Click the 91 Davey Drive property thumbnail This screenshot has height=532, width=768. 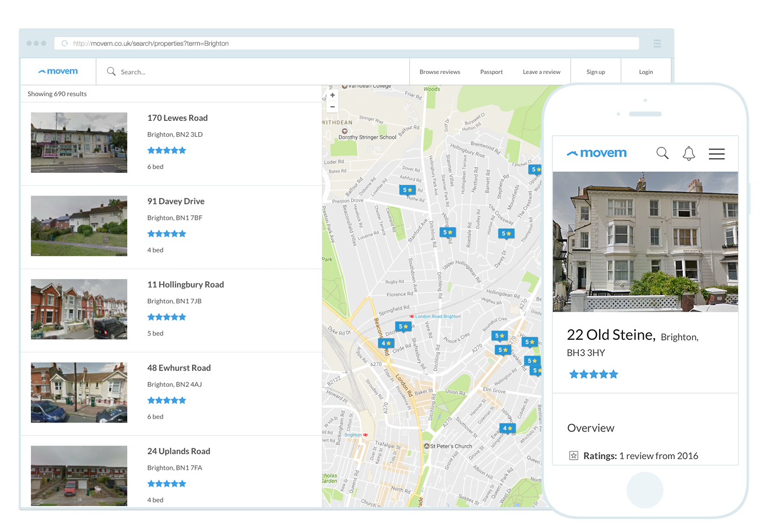click(x=79, y=226)
